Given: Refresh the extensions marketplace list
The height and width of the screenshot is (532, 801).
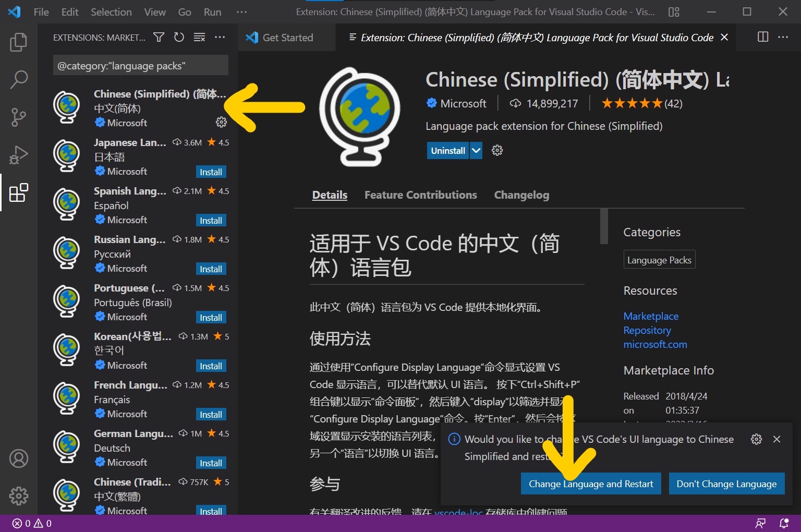Looking at the screenshot, I should (x=179, y=37).
